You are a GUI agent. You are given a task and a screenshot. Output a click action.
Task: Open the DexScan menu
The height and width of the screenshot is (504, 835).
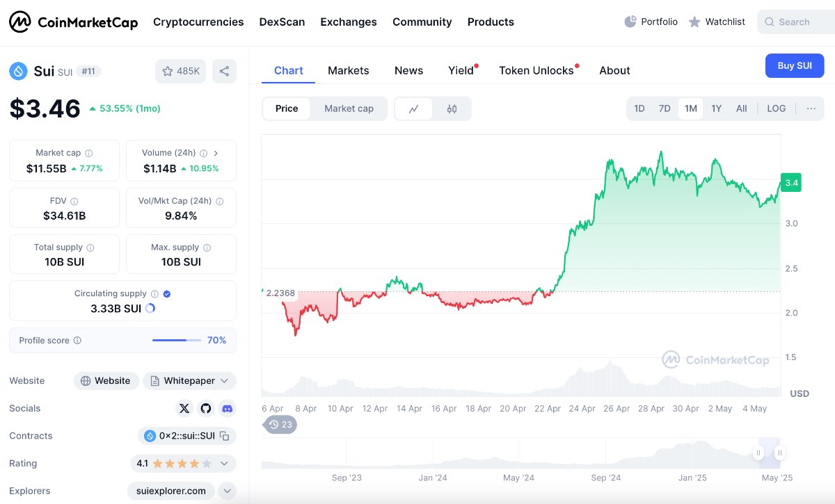(x=282, y=22)
